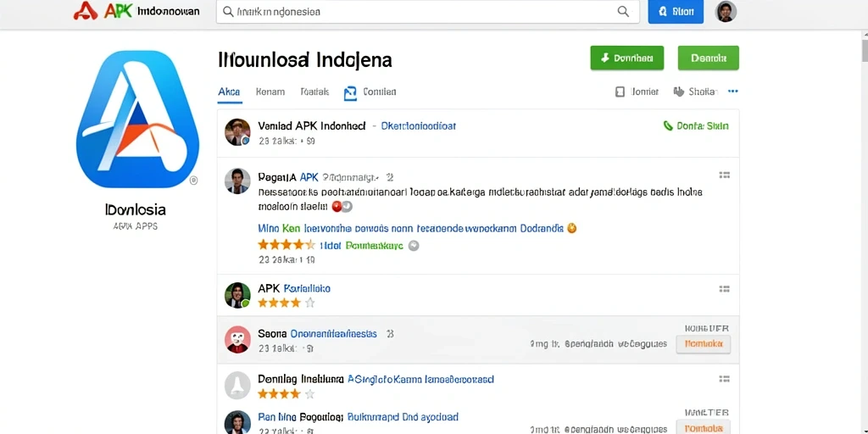Open the blue three-dot more menu
868x434 pixels.
tap(733, 92)
